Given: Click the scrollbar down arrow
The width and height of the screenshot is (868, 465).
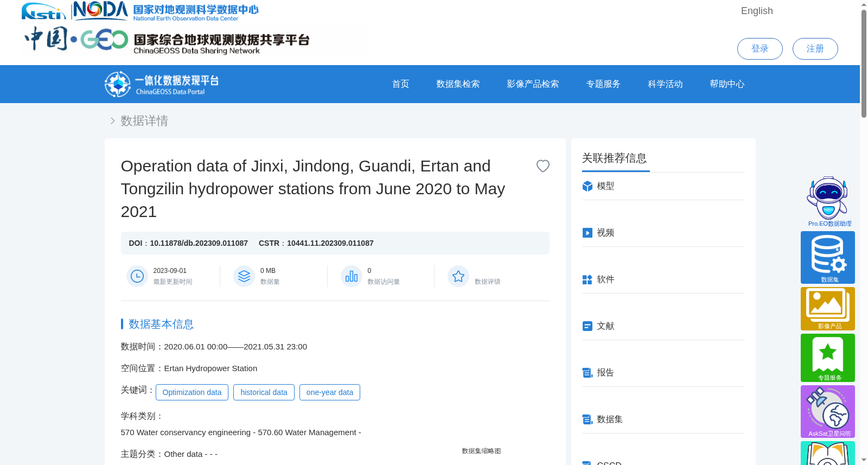Looking at the screenshot, I should pyautogui.click(x=864, y=460).
